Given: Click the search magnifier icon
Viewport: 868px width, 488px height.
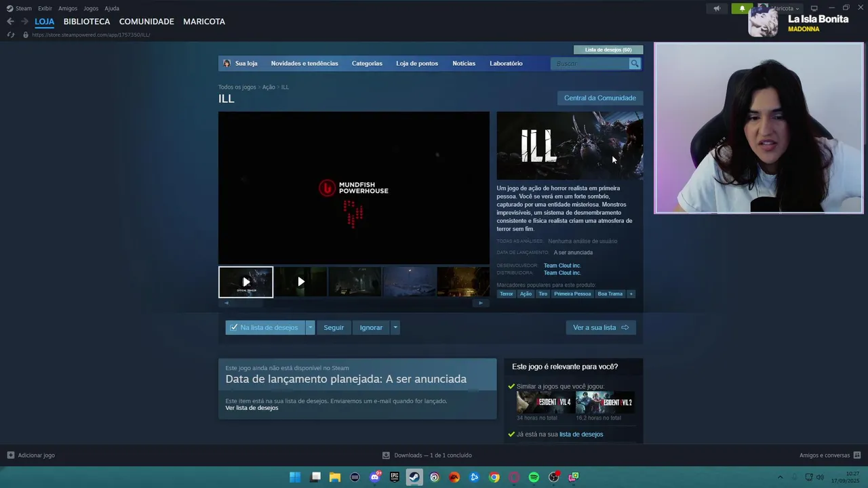Looking at the screenshot, I should click(635, 63).
